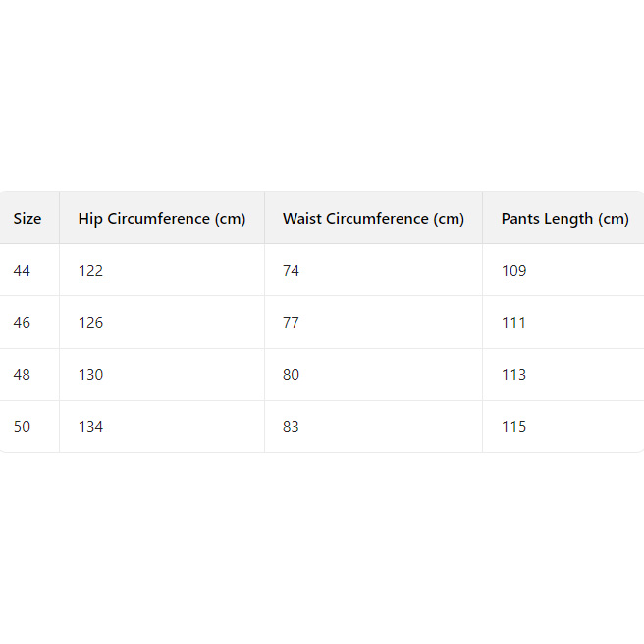This screenshot has height=644, width=644.
Task: Click waist value 83
Action: [x=291, y=427]
